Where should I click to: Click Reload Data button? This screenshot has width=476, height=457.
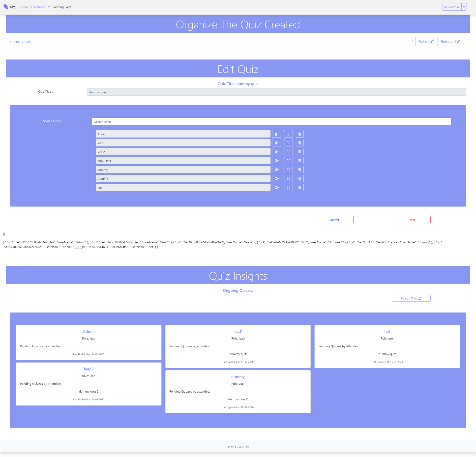click(x=411, y=298)
